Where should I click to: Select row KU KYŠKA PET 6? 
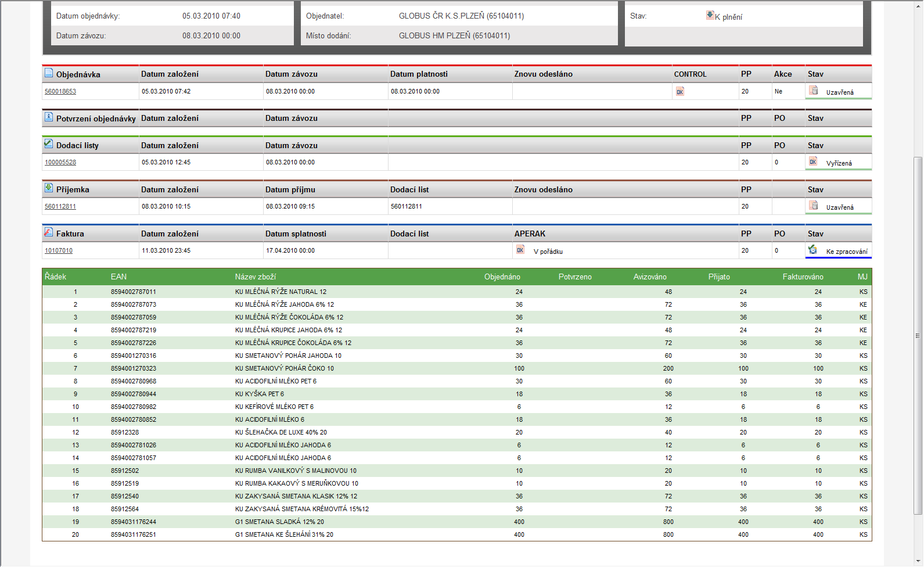pos(457,394)
